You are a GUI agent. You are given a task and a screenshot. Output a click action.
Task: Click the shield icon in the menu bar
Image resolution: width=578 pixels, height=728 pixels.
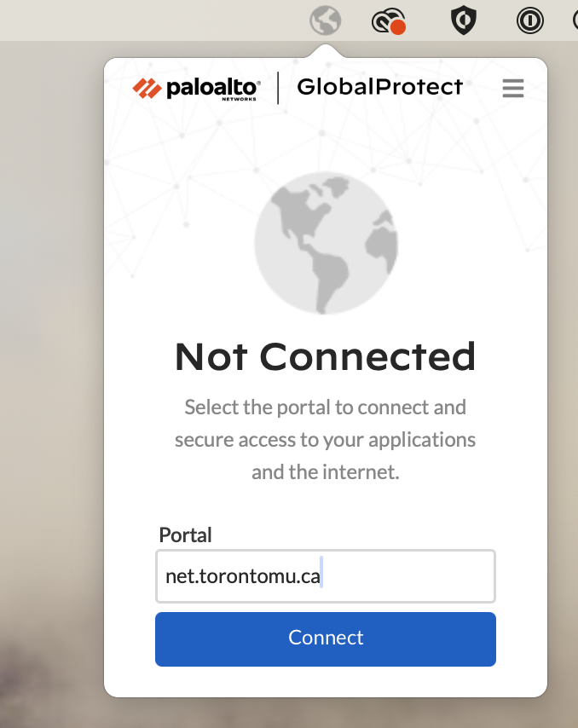click(463, 20)
